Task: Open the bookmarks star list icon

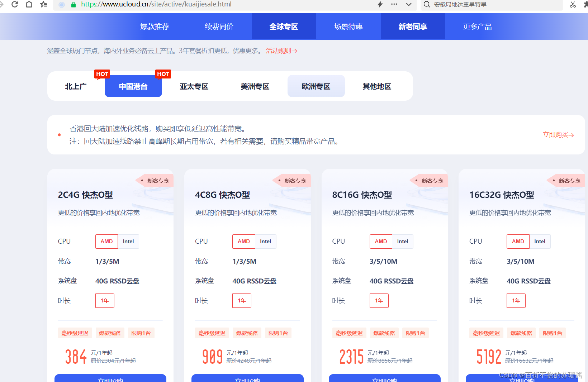Action: click(43, 4)
